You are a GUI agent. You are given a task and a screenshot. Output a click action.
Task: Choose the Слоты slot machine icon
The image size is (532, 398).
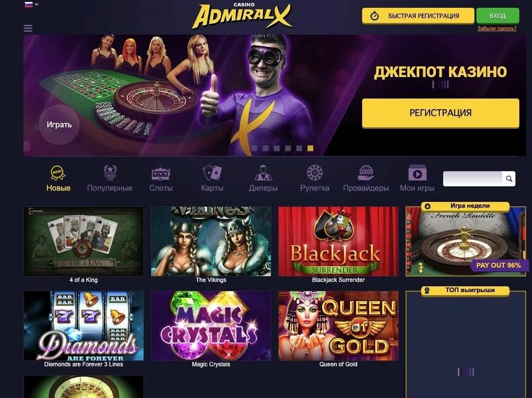pyautogui.click(x=161, y=173)
